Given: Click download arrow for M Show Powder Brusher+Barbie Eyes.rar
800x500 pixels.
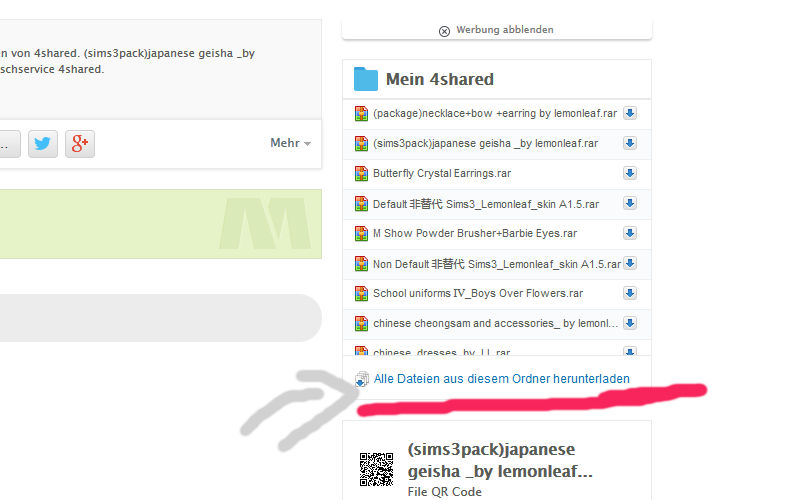Looking at the screenshot, I should [x=630, y=233].
